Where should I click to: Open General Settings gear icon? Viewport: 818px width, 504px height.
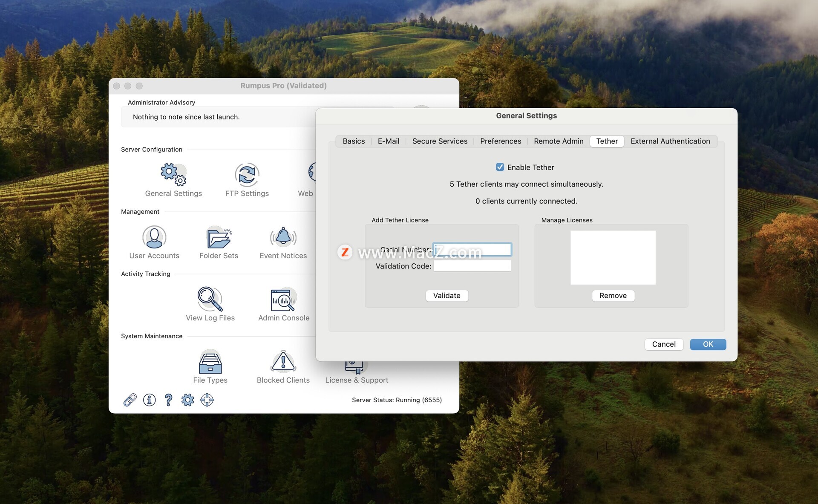(173, 175)
